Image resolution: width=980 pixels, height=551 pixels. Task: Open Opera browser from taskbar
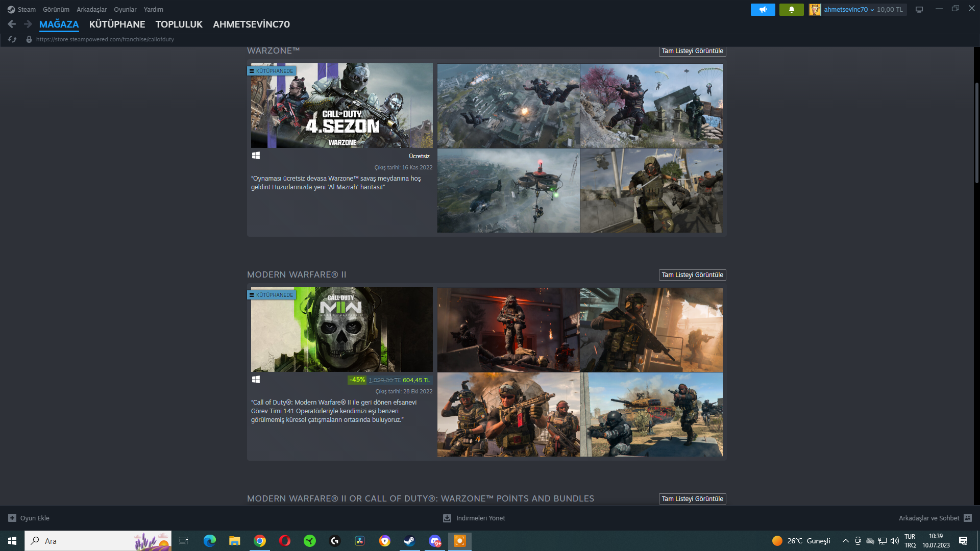[x=285, y=541]
